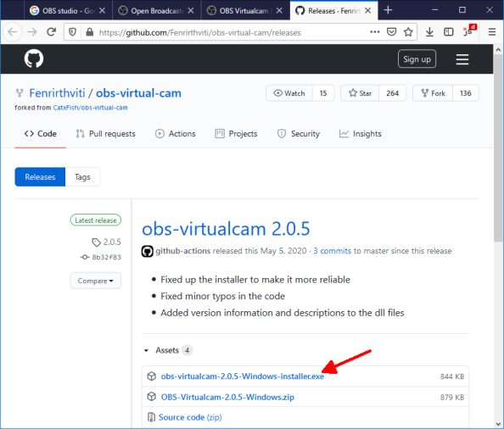
Task: Close the OBS studio Google tab
Action: coord(102,10)
